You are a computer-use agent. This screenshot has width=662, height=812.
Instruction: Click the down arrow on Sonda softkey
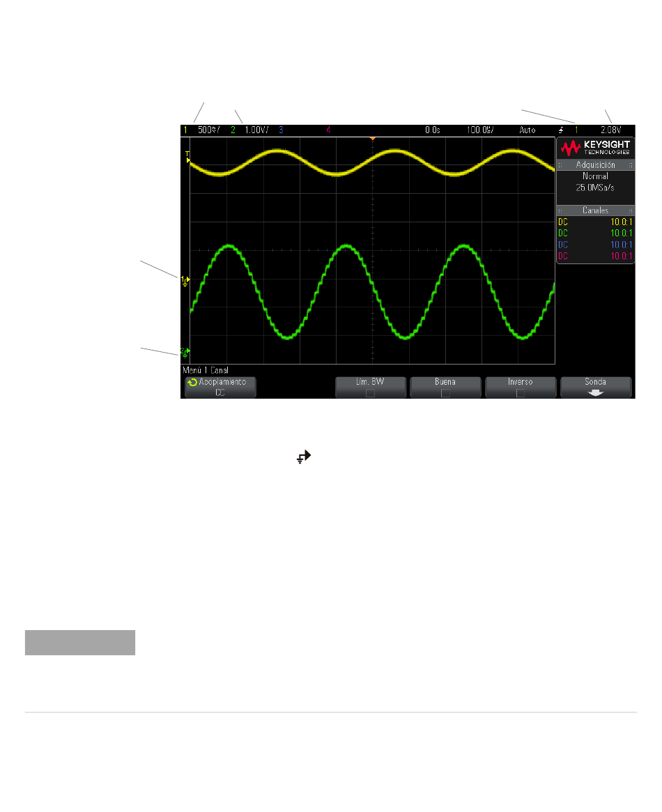[x=596, y=393]
